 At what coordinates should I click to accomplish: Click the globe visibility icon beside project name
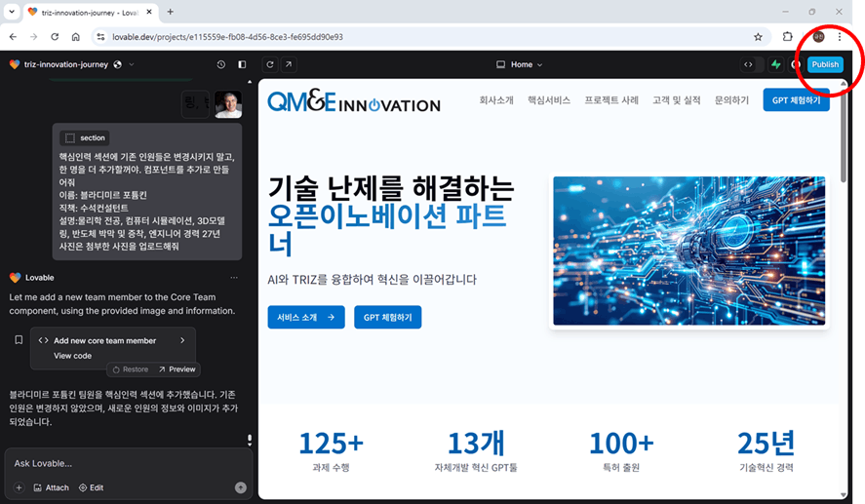(117, 64)
